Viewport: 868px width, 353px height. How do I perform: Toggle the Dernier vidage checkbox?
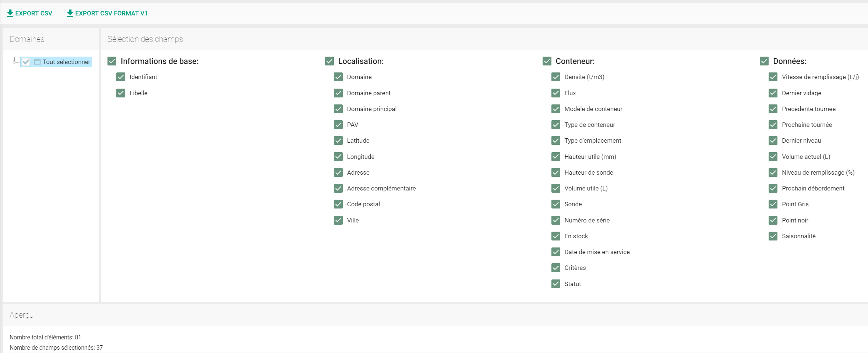click(x=773, y=93)
